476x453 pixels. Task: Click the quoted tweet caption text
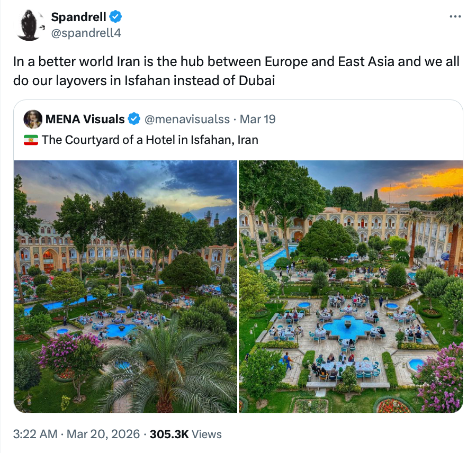(x=150, y=140)
